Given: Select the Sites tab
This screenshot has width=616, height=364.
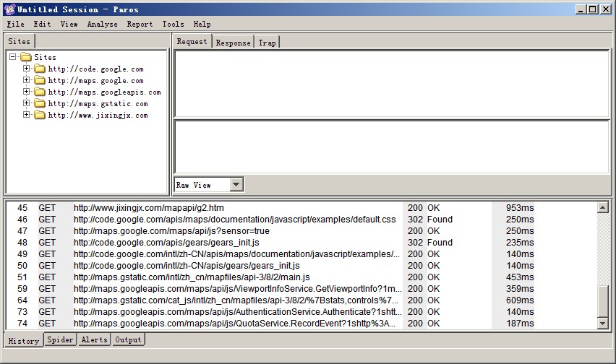Looking at the screenshot, I should (x=20, y=41).
